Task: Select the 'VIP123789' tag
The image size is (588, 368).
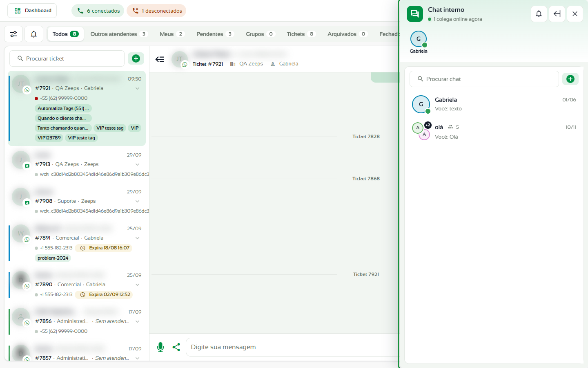Action: point(49,138)
